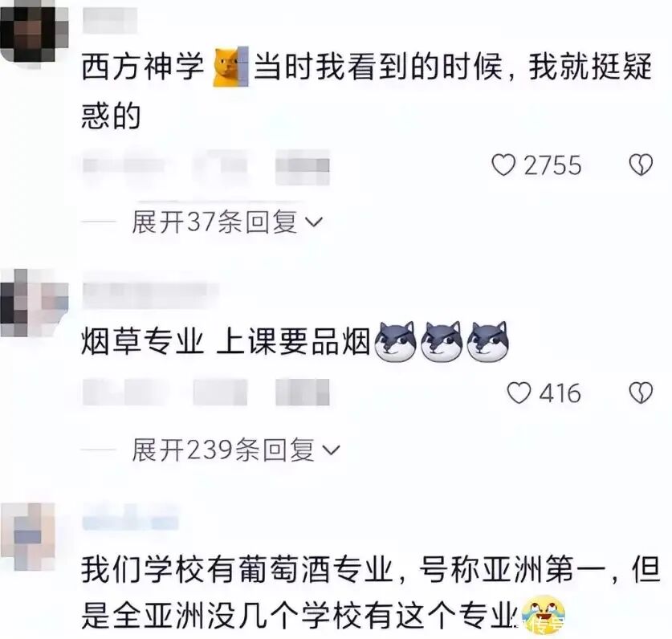
Task: Like the 西方神学 comment with 2755 likes
Action: point(503,165)
